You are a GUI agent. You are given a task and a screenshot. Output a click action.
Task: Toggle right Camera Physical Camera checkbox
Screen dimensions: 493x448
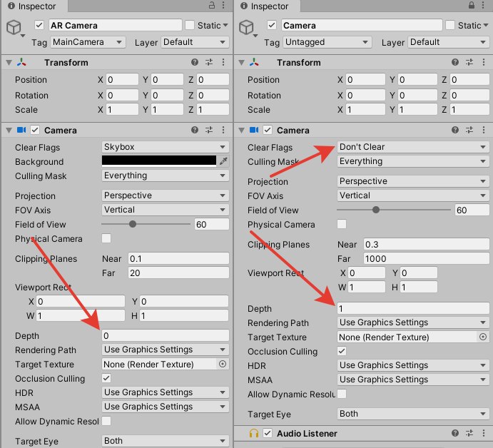pos(342,224)
